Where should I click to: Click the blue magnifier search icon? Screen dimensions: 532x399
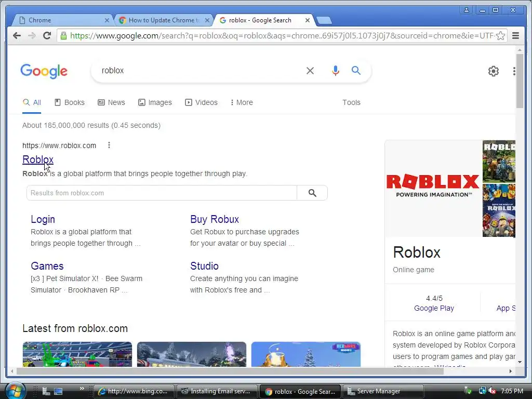tap(356, 70)
